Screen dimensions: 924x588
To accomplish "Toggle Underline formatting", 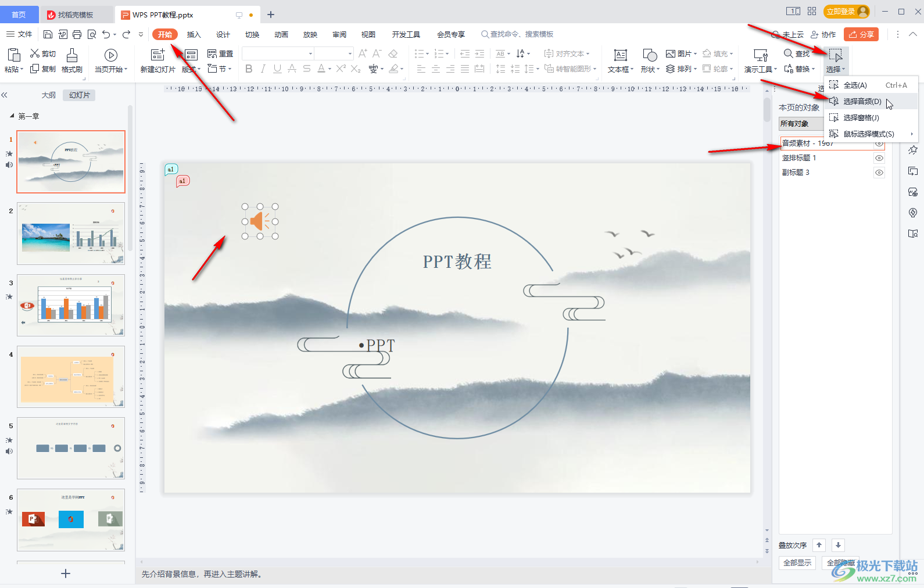I will tap(278, 69).
